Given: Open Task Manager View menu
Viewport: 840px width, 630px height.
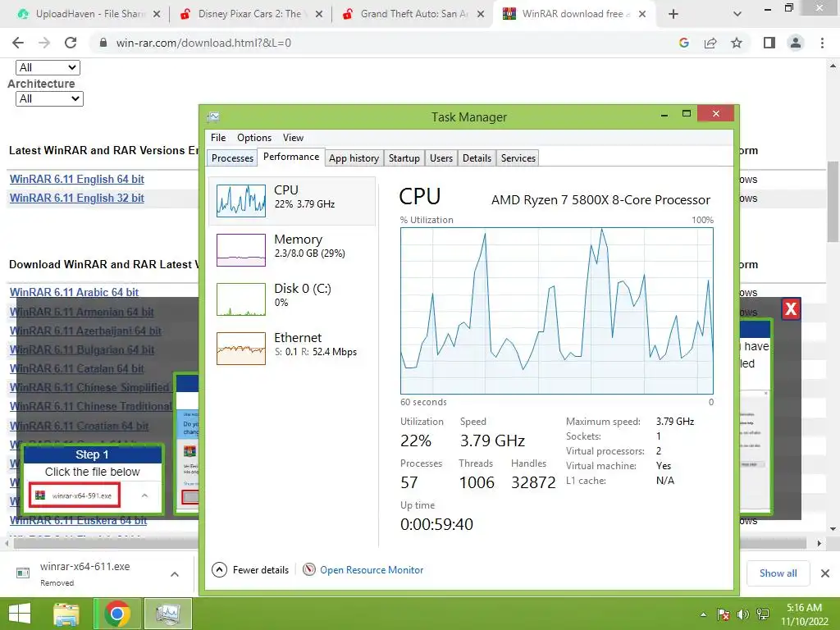Looking at the screenshot, I should click(x=293, y=138).
